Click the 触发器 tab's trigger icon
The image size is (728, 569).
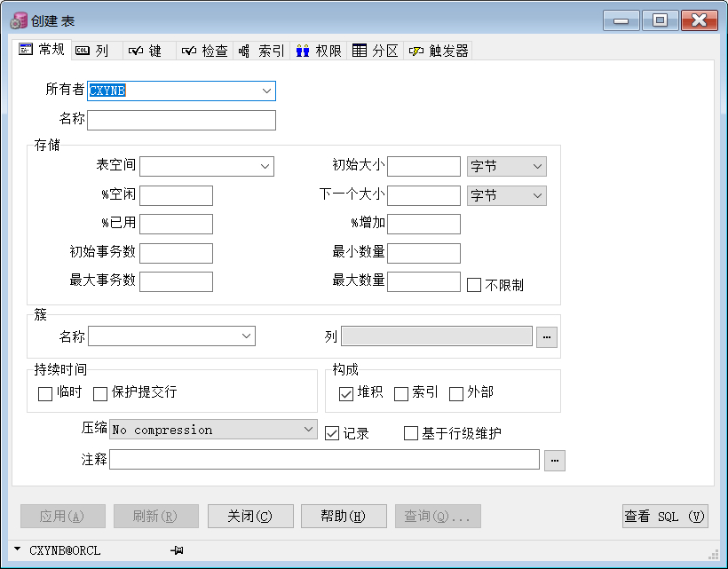pos(416,51)
